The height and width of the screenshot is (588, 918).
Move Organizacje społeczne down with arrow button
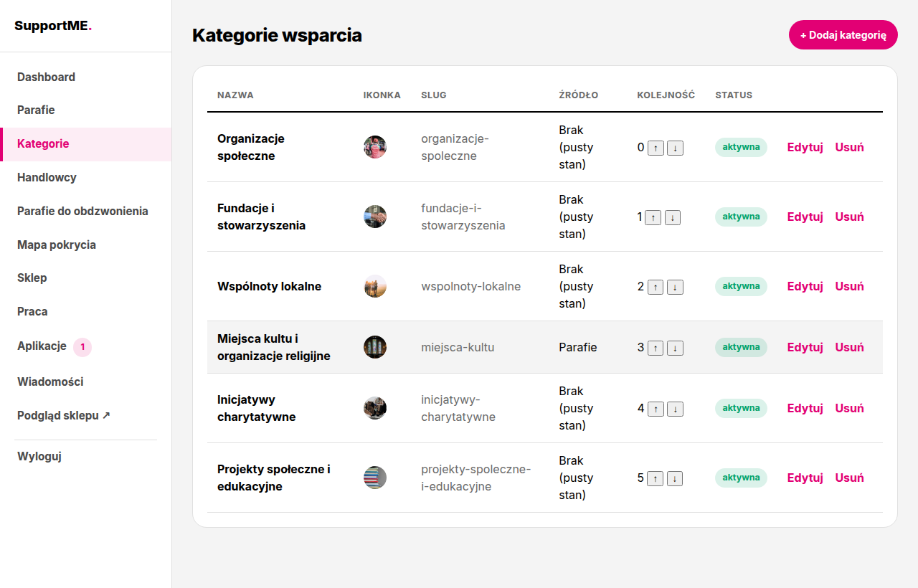click(675, 148)
